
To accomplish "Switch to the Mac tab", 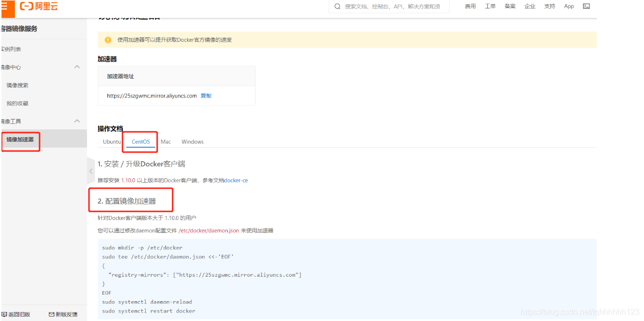I will pyautogui.click(x=166, y=142).
